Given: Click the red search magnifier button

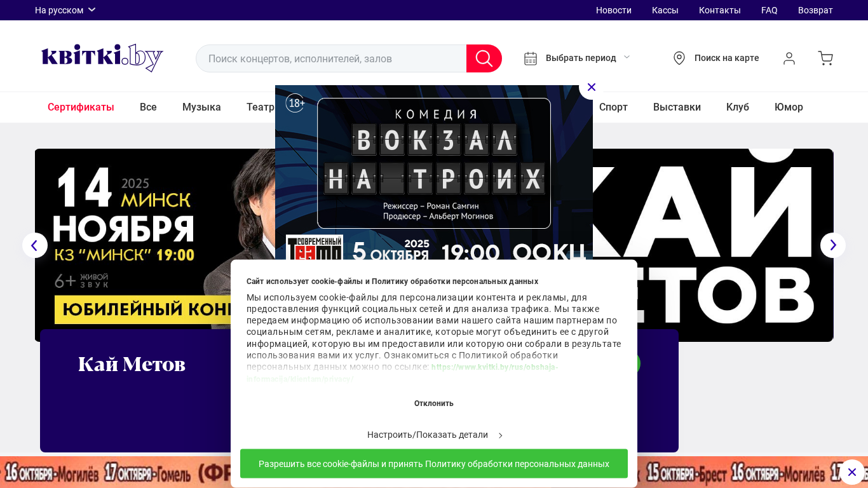Looking at the screenshot, I should coord(484,58).
